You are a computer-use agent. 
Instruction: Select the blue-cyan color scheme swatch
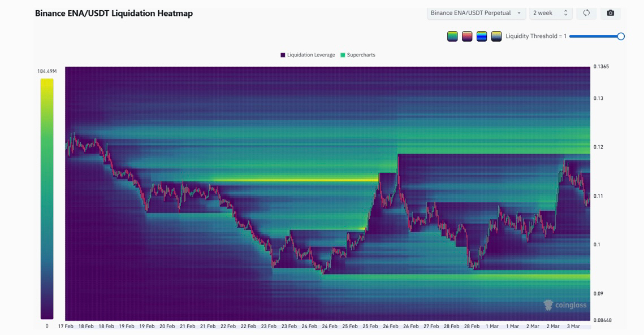click(x=482, y=36)
